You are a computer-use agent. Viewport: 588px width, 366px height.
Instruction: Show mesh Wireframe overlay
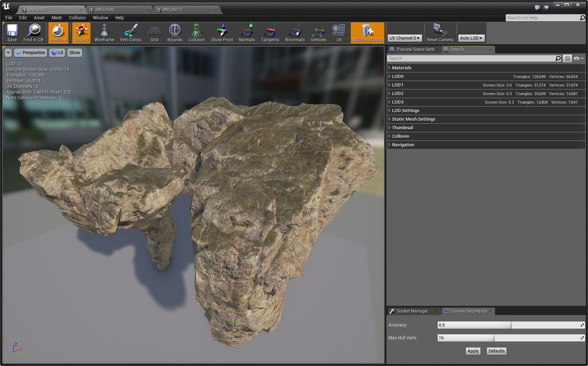(x=104, y=33)
